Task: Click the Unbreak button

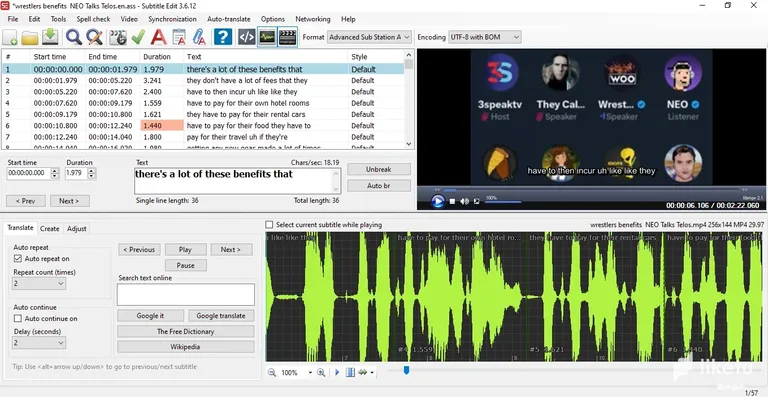Action: 379,169
